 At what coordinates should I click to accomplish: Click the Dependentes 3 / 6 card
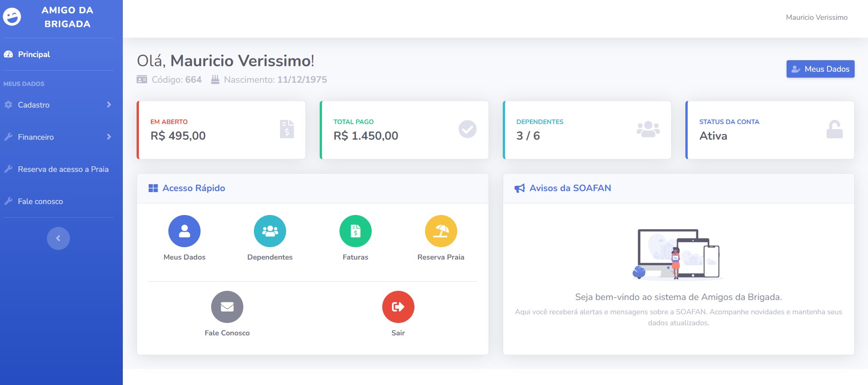(586, 130)
